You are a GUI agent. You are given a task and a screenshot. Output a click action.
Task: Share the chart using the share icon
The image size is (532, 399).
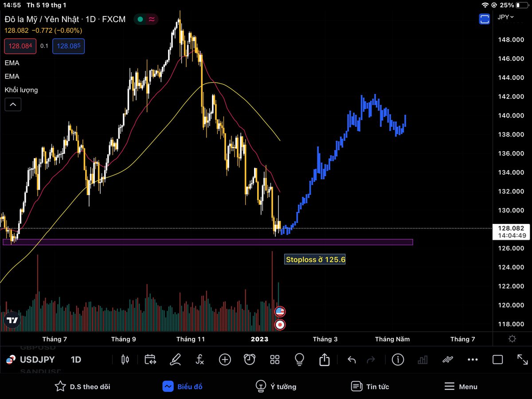click(325, 359)
